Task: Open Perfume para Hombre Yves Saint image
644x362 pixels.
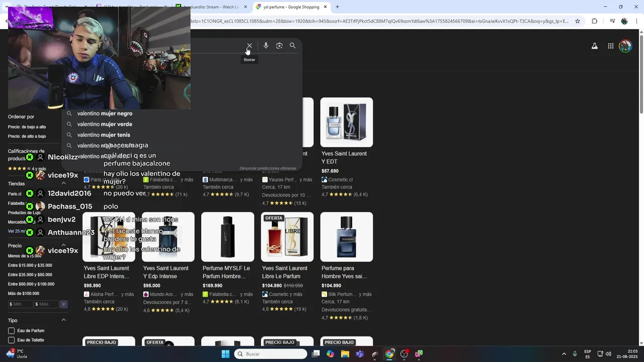Action: click(x=347, y=237)
